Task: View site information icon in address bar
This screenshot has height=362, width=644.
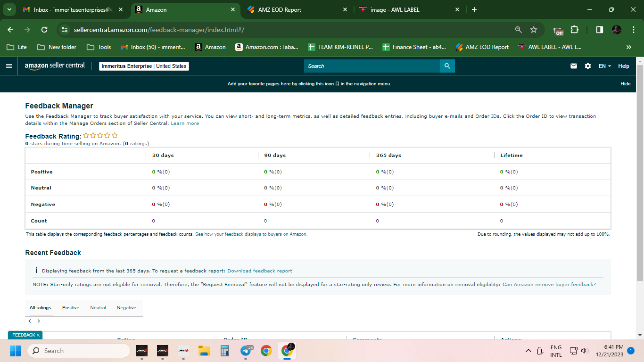Action: pyautogui.click(x=65, y=30)
